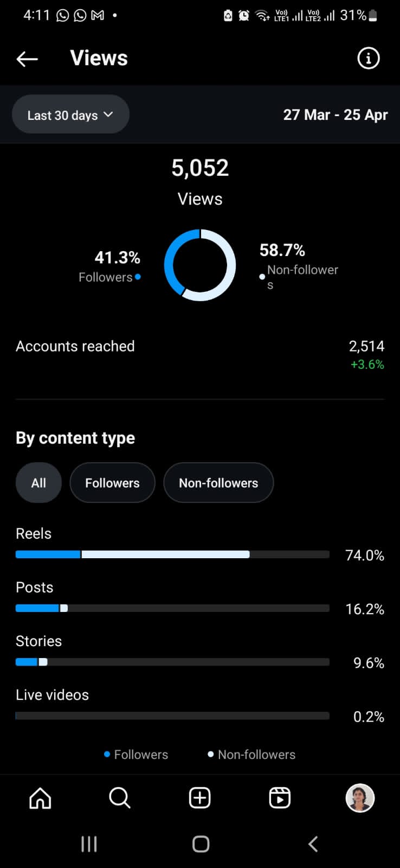Tap the Stories content type row
This screenshot has width=400, height=868.
(x=200, y=652)
